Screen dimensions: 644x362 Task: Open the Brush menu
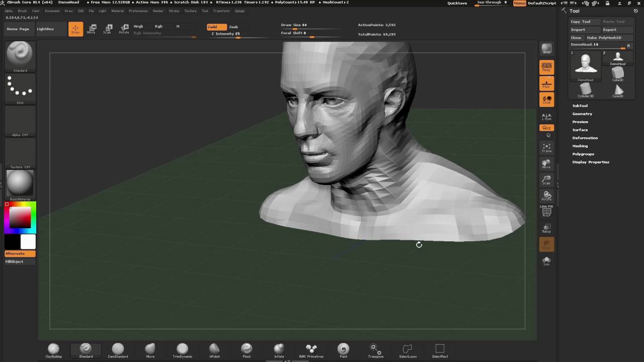point(22,11)
